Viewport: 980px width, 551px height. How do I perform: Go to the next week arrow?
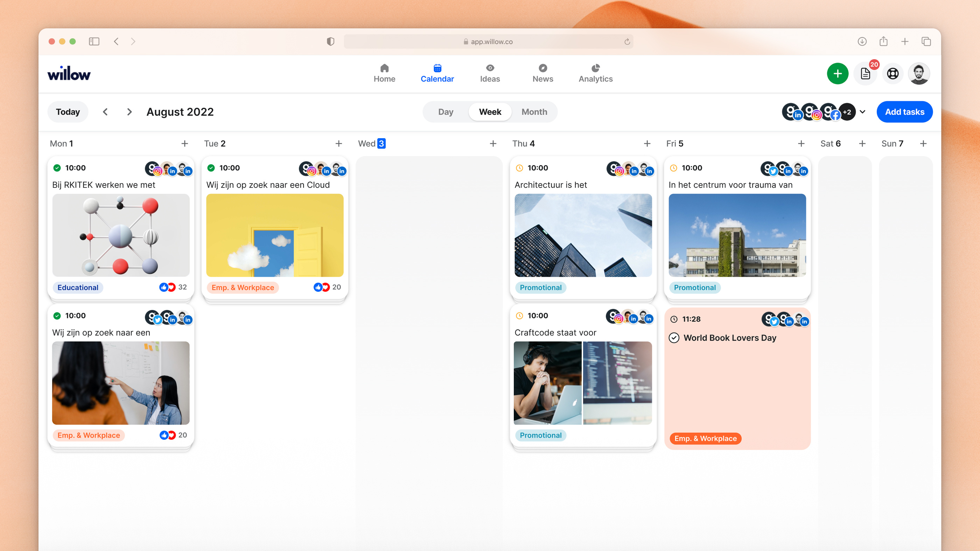129,112
